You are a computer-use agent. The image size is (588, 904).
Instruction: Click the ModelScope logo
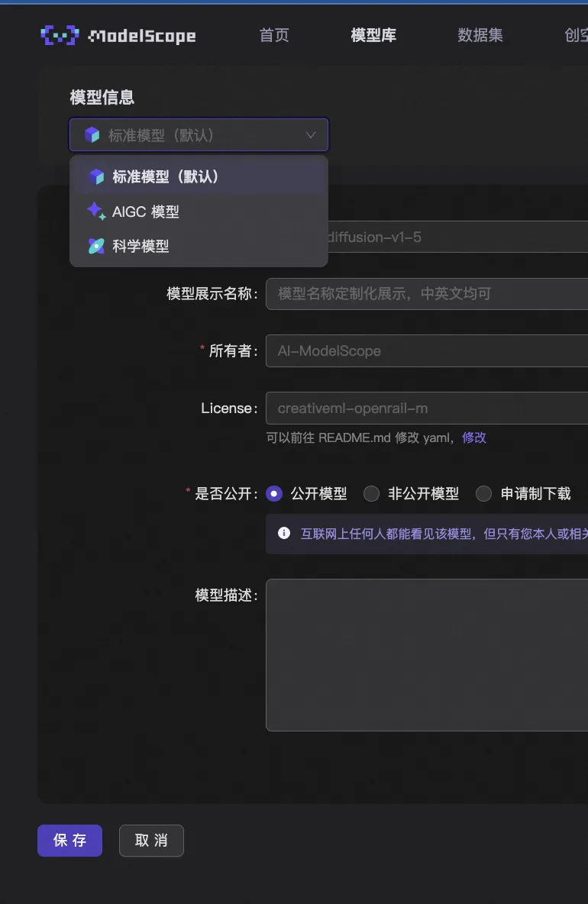118,35
